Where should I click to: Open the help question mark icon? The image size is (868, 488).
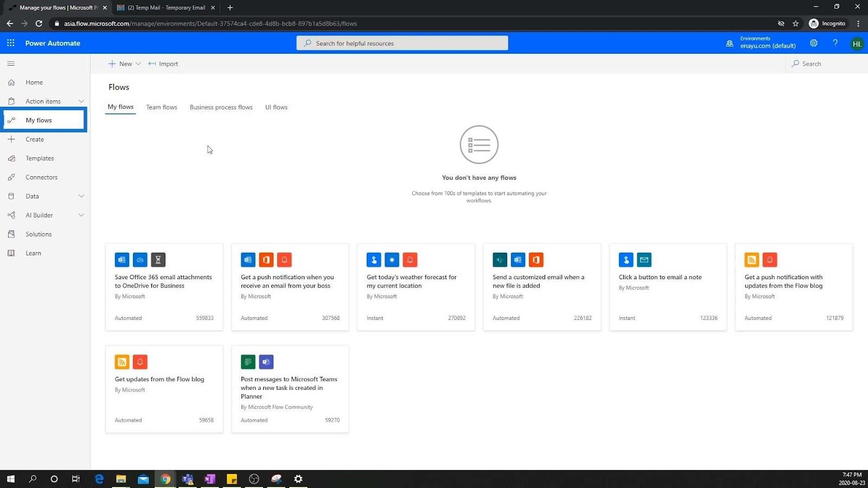click(x=835, y=43)
